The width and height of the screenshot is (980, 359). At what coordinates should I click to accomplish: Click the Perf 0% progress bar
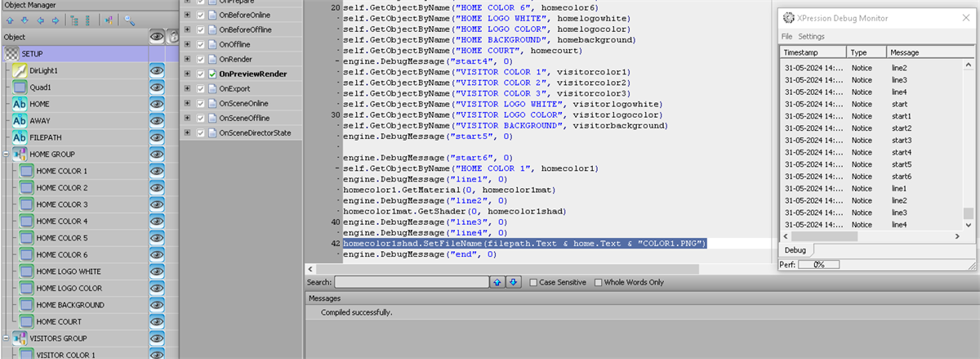click(818, 265)
